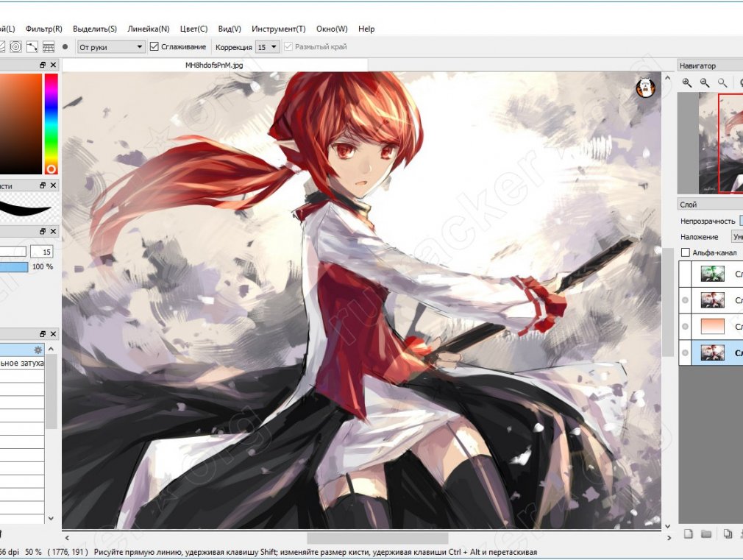
Task: Click the plain magnifier icon in Навигатор
Action: [722, 82]
